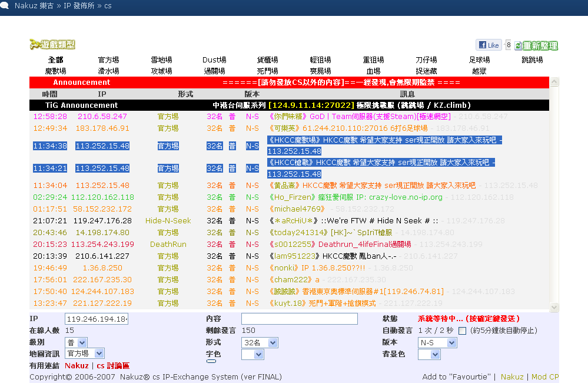This screenshot has width=588, height=383.
Task: Open the 足球場 category
Action: tap(479, 60)
